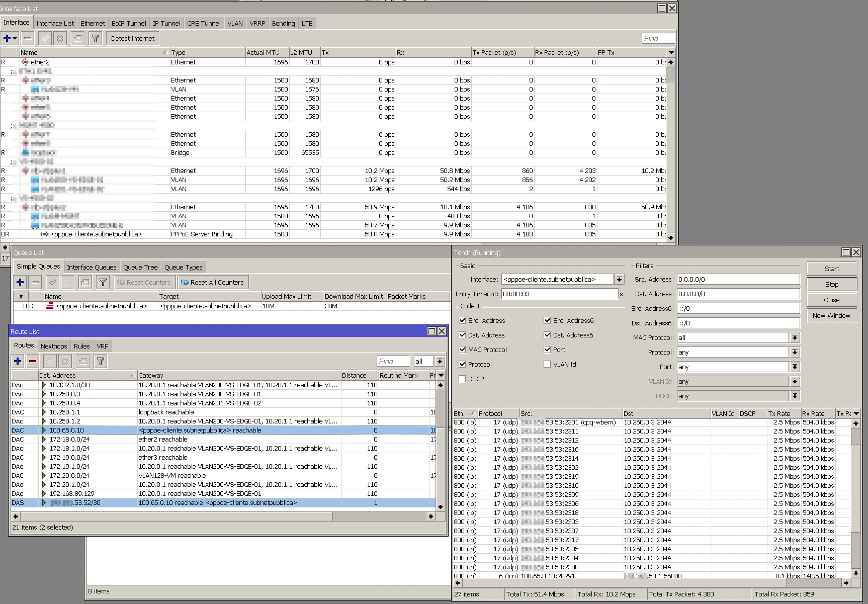Screen dimensions: 868x604
Task: Enable the VLAN Id checkbox in Torch
Action: point(547,364)
